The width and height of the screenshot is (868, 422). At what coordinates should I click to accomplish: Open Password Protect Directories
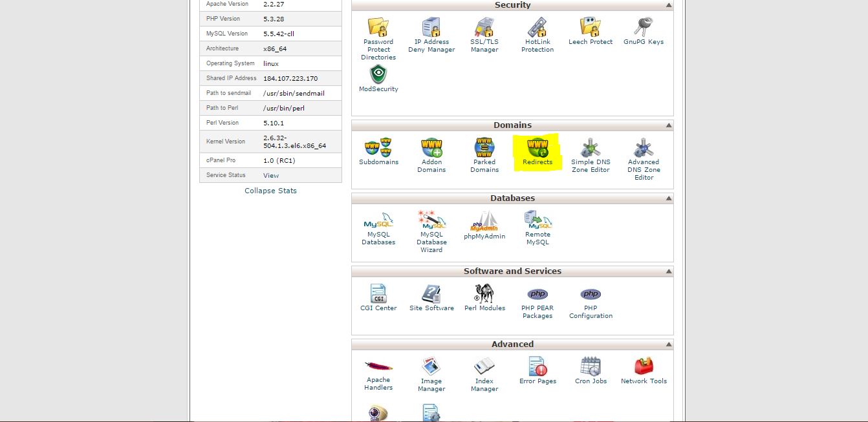click(378, 39)
